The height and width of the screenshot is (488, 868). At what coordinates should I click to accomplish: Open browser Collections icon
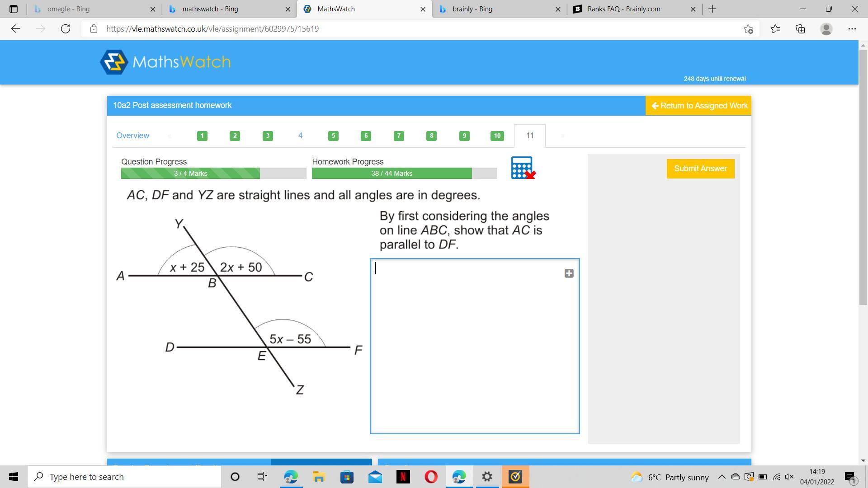800,29
